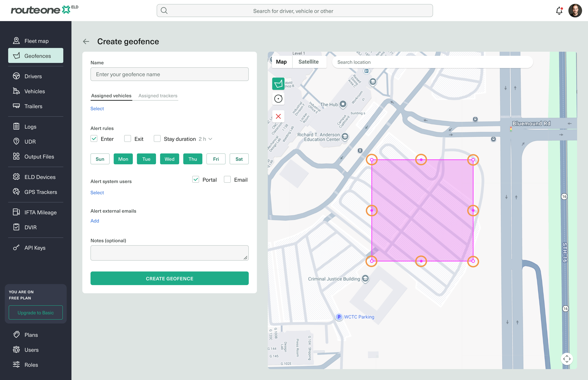Select the polygon geofence drawing tool
This screenshot has width=588, height=380.
pos(278,84)
